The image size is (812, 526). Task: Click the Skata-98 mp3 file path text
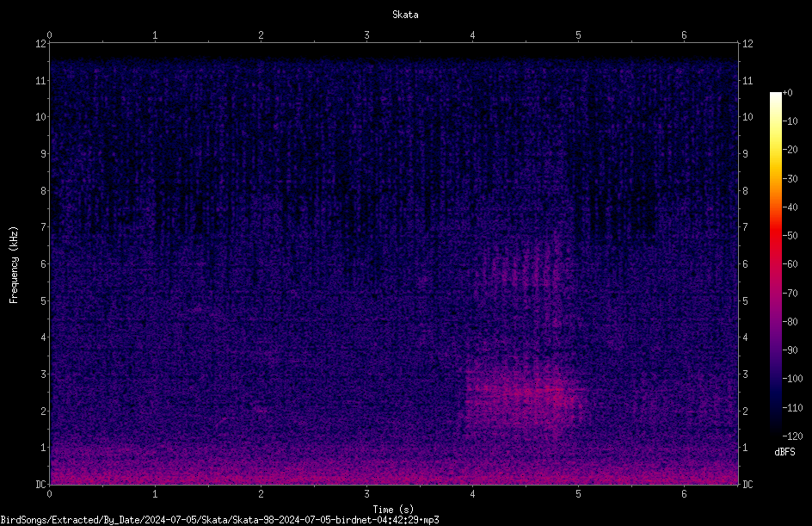pyautogui.click(x=219, y=520)
